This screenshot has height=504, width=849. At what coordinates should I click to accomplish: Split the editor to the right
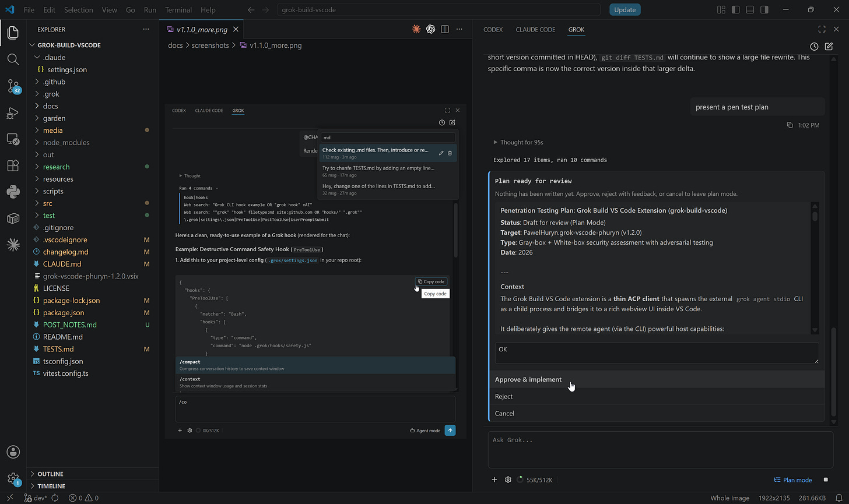[x=445, y=29]
